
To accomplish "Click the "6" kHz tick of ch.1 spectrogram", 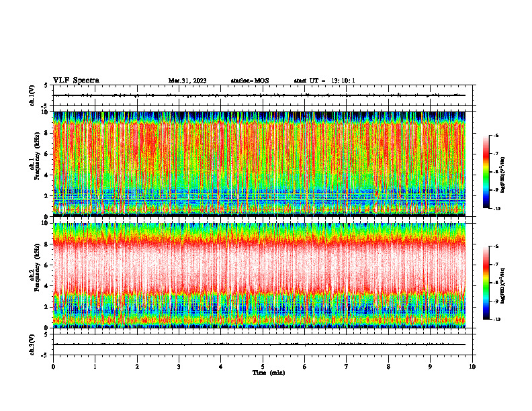I will point(47,154).
